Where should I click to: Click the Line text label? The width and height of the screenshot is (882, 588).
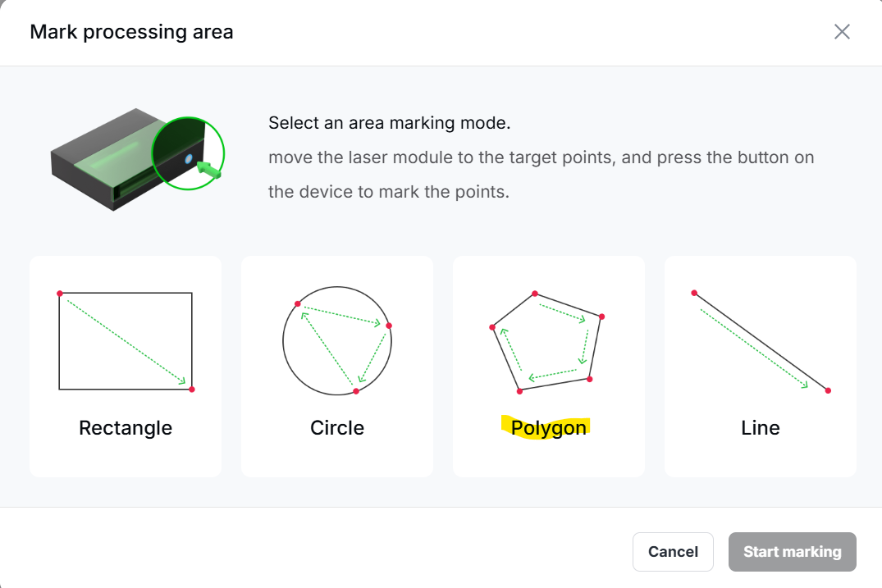(761, 428)
